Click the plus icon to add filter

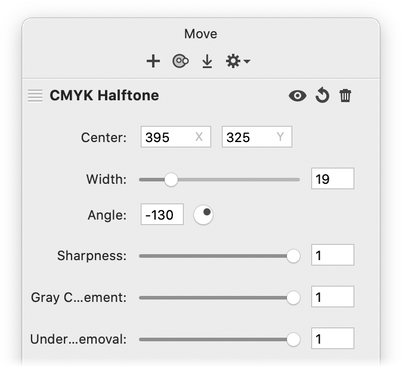click(153, 61)
